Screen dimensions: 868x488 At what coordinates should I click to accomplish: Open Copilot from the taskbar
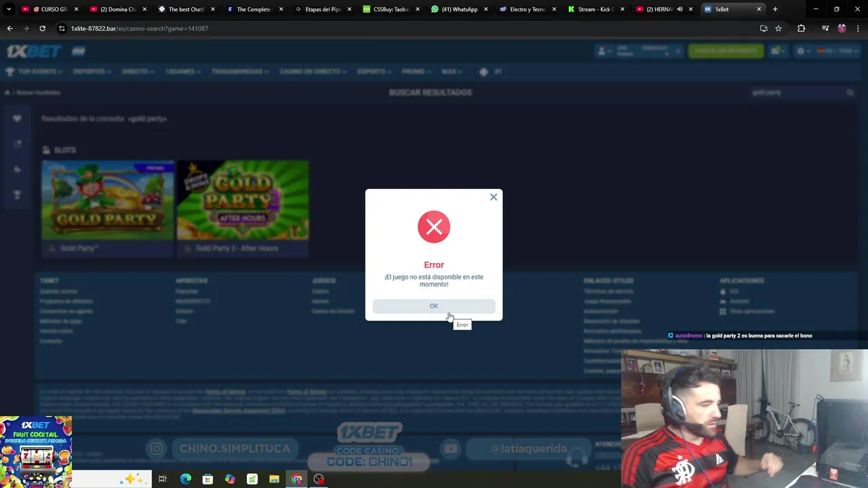pos(230,479)
